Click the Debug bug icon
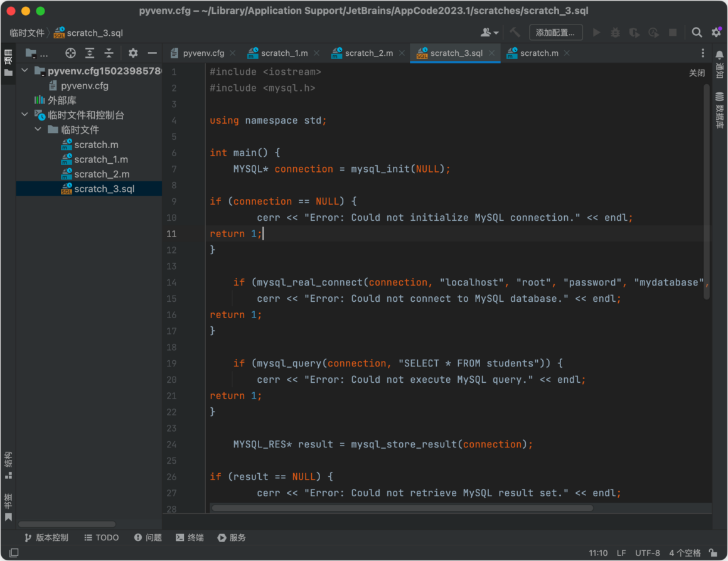The height and width of the screenshot is (561, 728). tap(615, 33)
